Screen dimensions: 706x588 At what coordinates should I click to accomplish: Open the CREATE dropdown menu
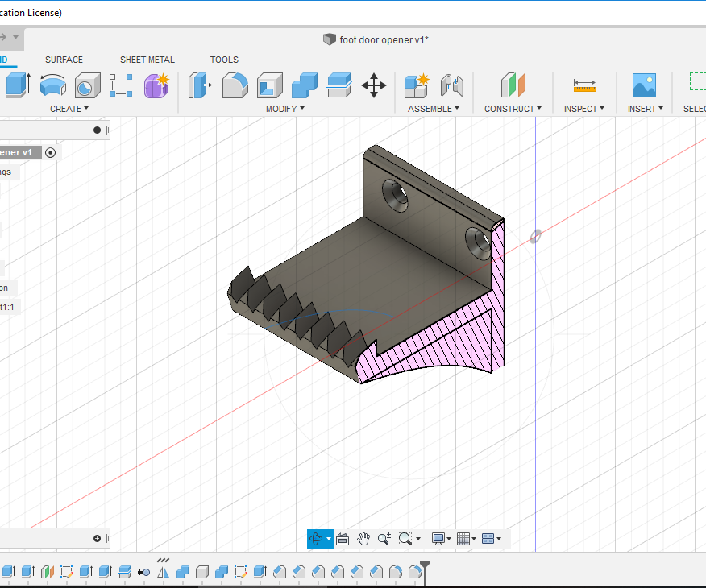69,109
